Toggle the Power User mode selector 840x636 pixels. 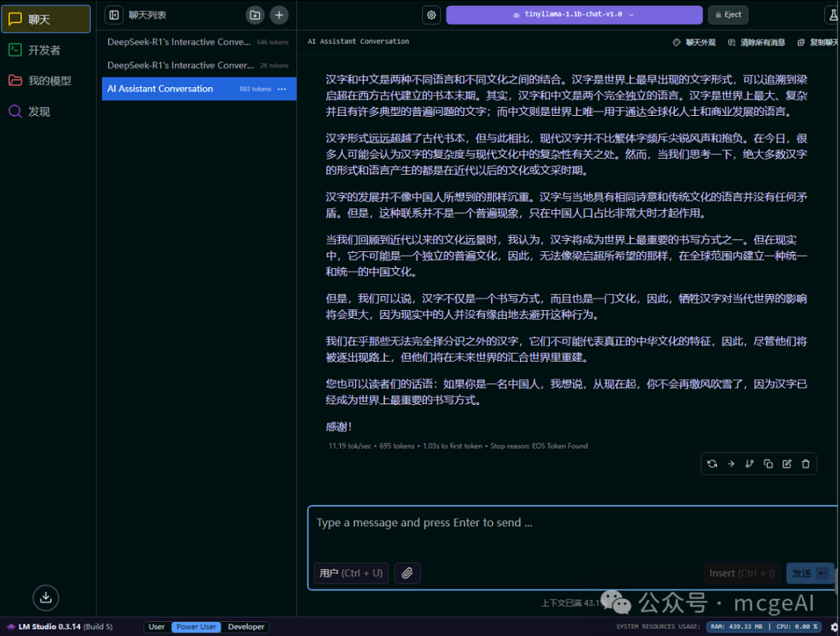(x=195, y=627)
